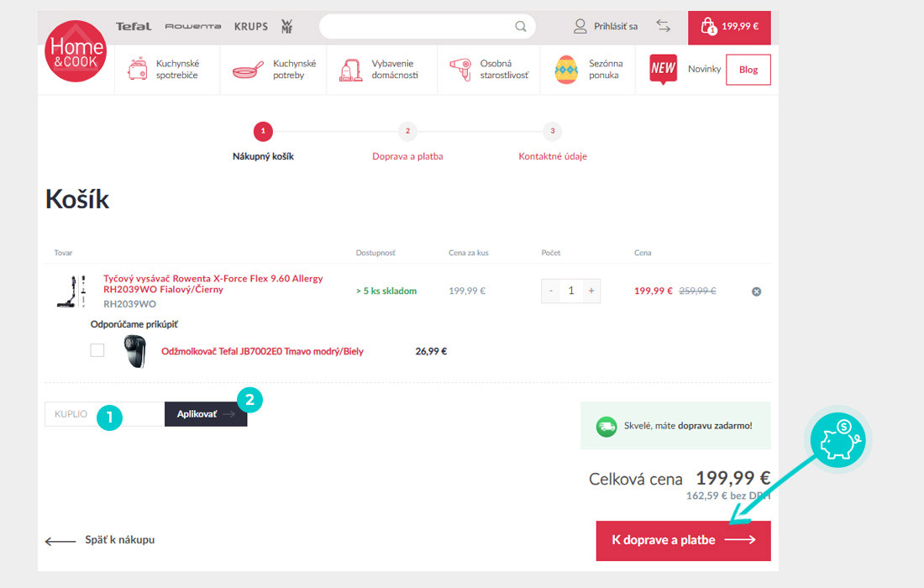Click the 199,99 € cart total button
The width and height of the screenshot is (924, 588).
tap(729, 27)
